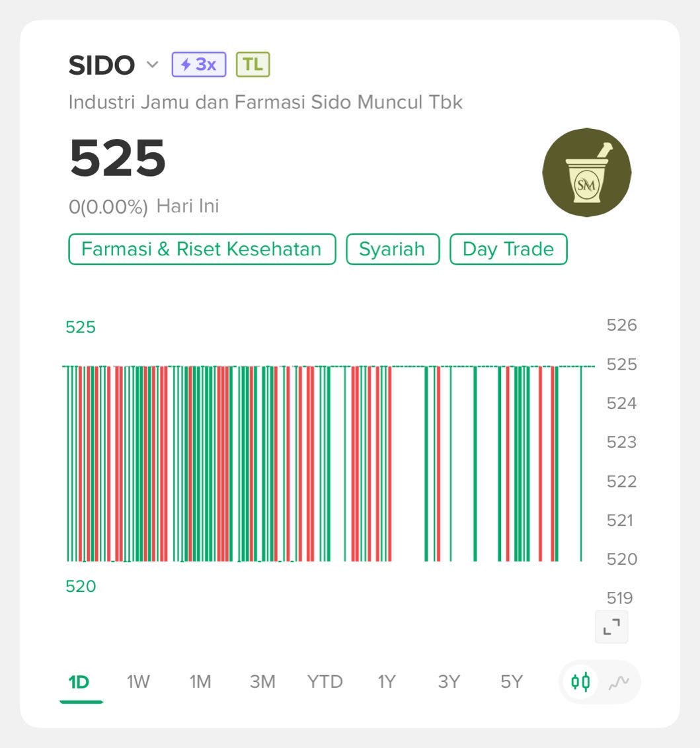The height and width of the screenshot is (748, 700).
Task: Switch chart range to 3M
Action: pos(262,682)
